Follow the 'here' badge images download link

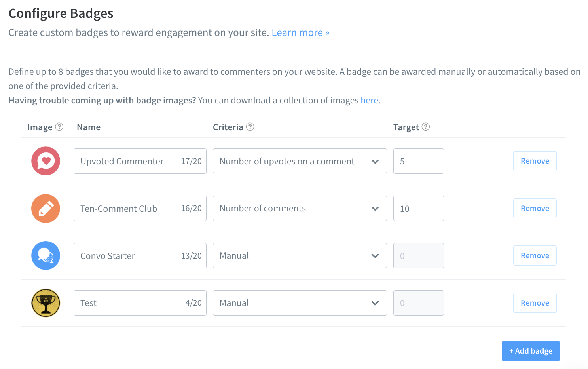click(369, 101)
